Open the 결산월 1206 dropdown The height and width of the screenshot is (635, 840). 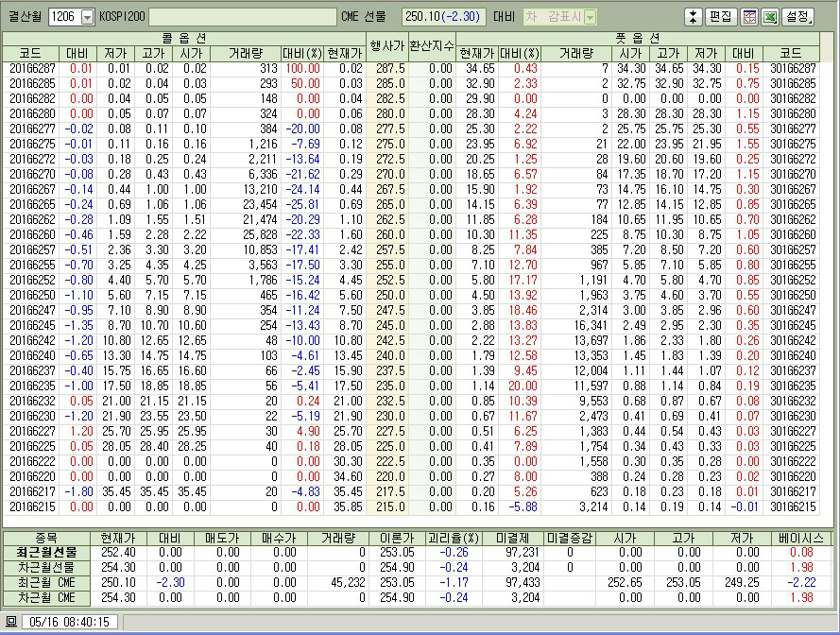tap(88, 17)
